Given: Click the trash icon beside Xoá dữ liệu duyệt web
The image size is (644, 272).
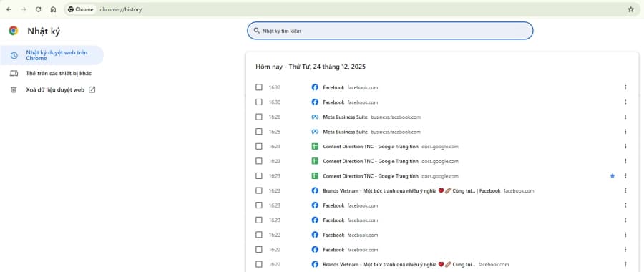Looking at the screenshot, I should (14, 89).
